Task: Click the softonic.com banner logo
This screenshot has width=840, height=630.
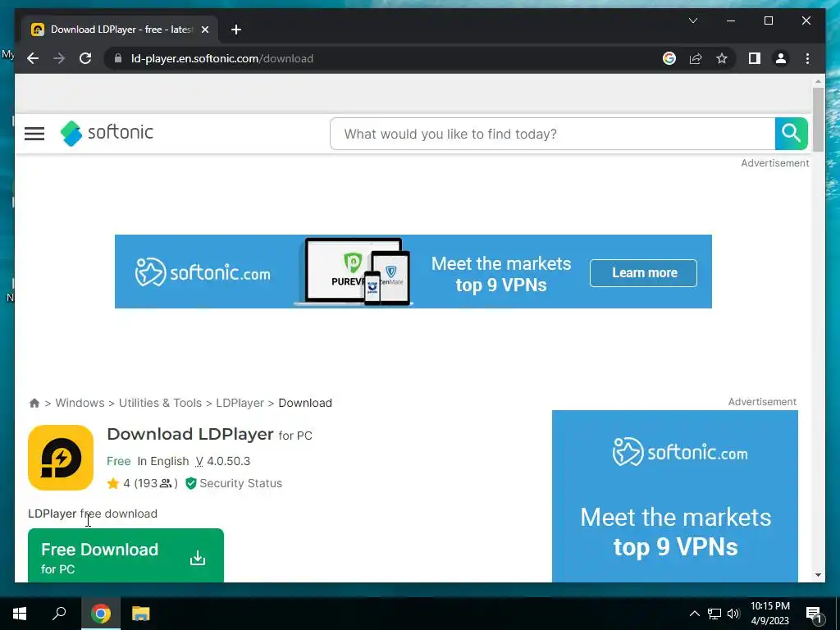Action: coord(203,272)
